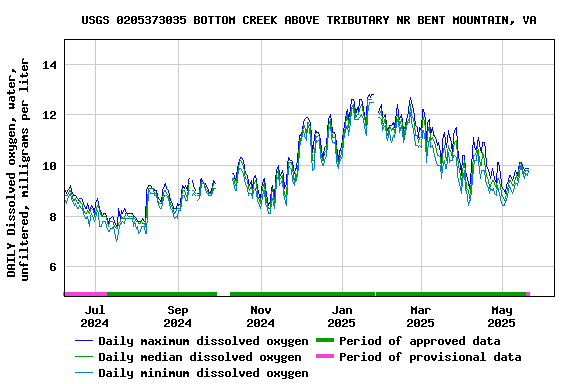
Task: Click the 'Jul 2024' x-axis label
Action: [x=95, y=316]
